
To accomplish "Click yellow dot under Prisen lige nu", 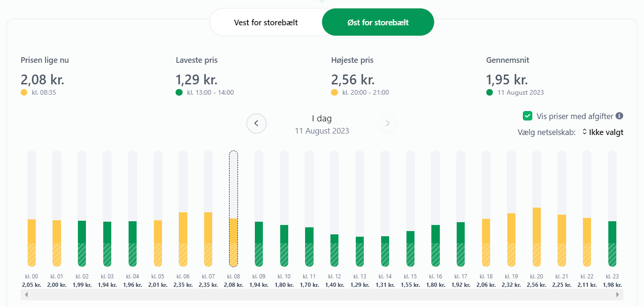I will point(24,93).
